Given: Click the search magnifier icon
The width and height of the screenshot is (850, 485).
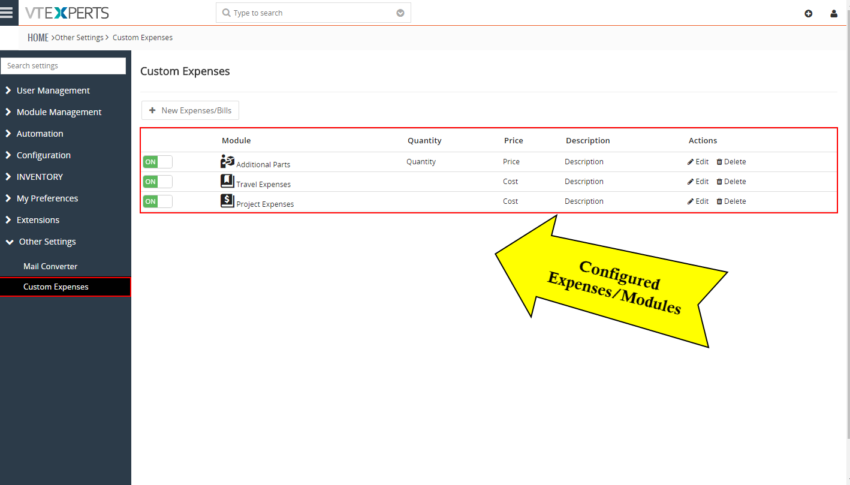Looking at the screenshot, I should click(x=226, y=12).
